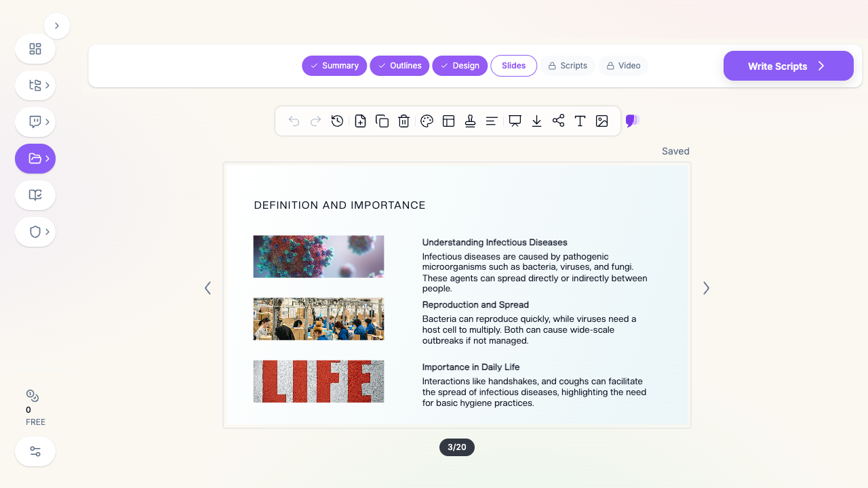The image size is (868, 488).
Task: Click paragraph about bacteria reproducing quickly
Action: click(x=529, y=329)
